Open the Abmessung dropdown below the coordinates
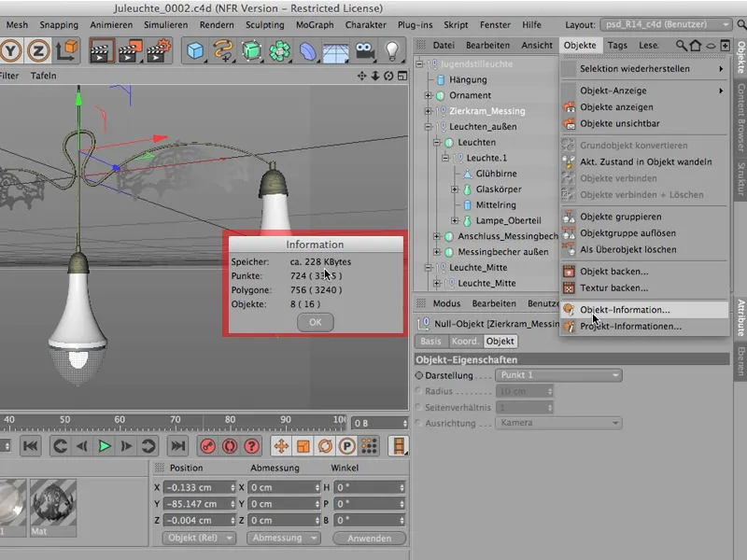The height and width of the screenshot is (560, 747). point(284,538)
